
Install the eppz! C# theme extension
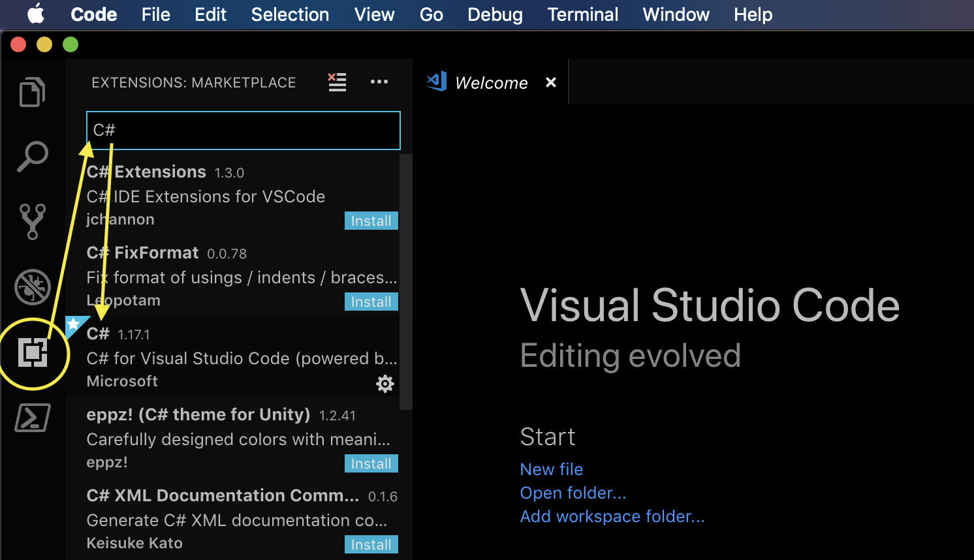(371, 464)
